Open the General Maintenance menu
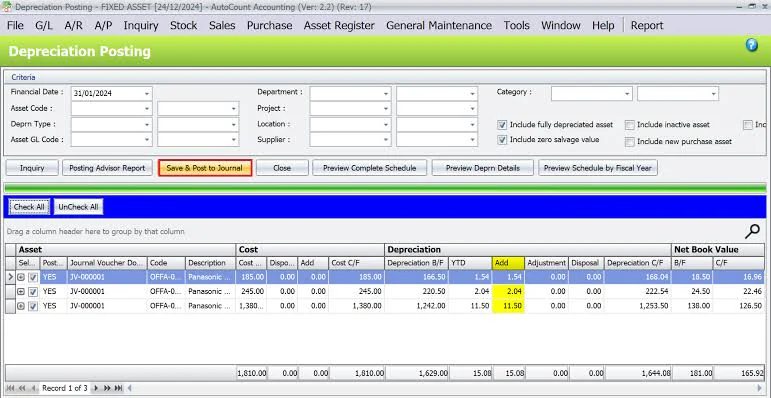The width and height of the screenshot is (771, 398). click(439, 26)
